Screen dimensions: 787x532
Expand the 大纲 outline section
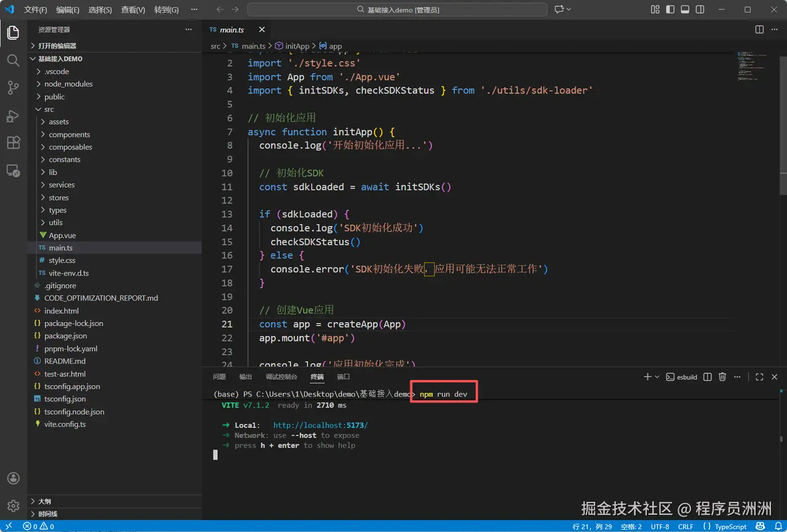[114, 501]
